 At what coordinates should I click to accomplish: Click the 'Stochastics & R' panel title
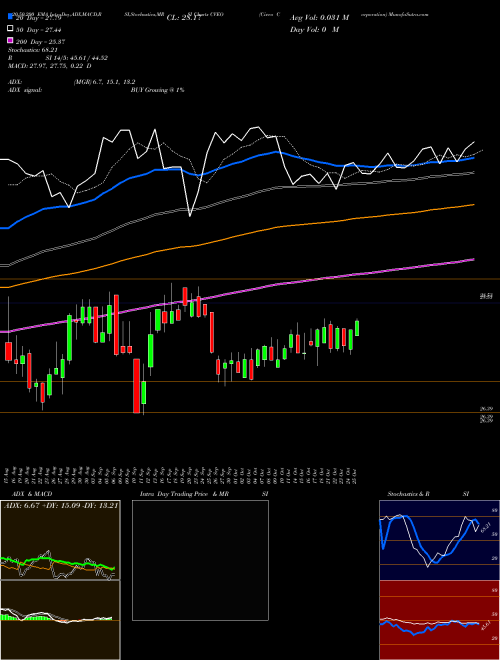(x=409, y=494)
